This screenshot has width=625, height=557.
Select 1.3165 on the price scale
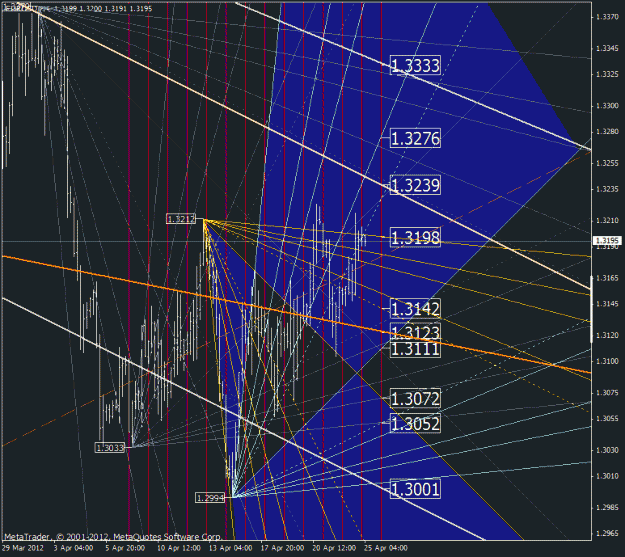click(607, 278)
